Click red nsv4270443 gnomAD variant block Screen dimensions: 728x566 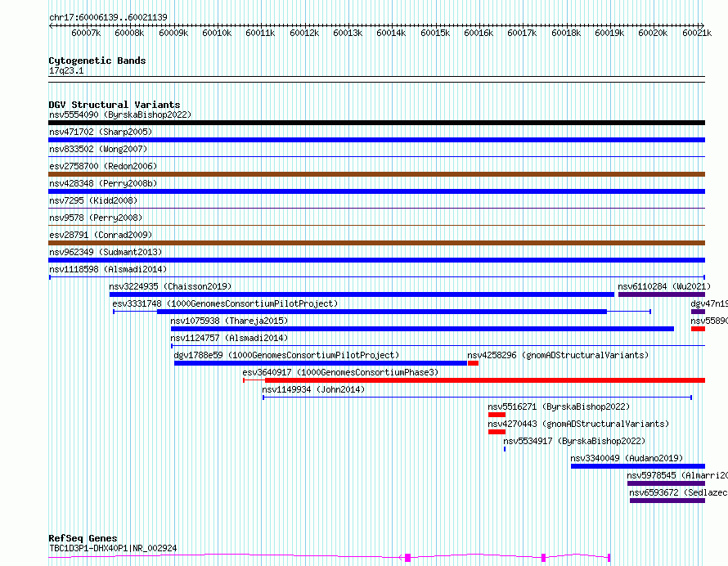[497, 432]
